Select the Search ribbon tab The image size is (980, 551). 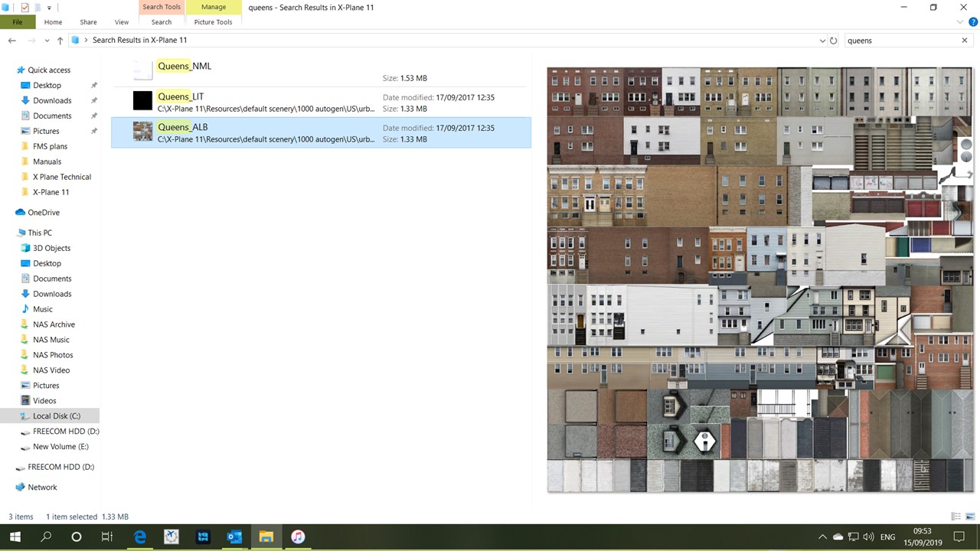point(162,22)
